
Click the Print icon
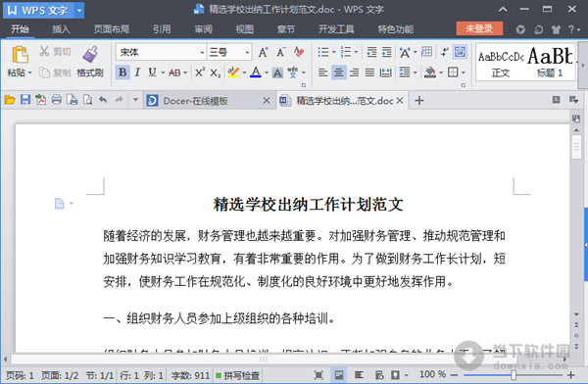coord(56,100)
